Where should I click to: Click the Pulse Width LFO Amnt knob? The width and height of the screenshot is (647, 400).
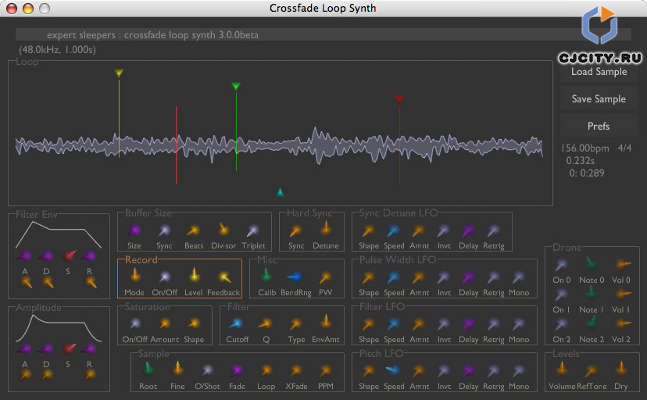[418, 278]
